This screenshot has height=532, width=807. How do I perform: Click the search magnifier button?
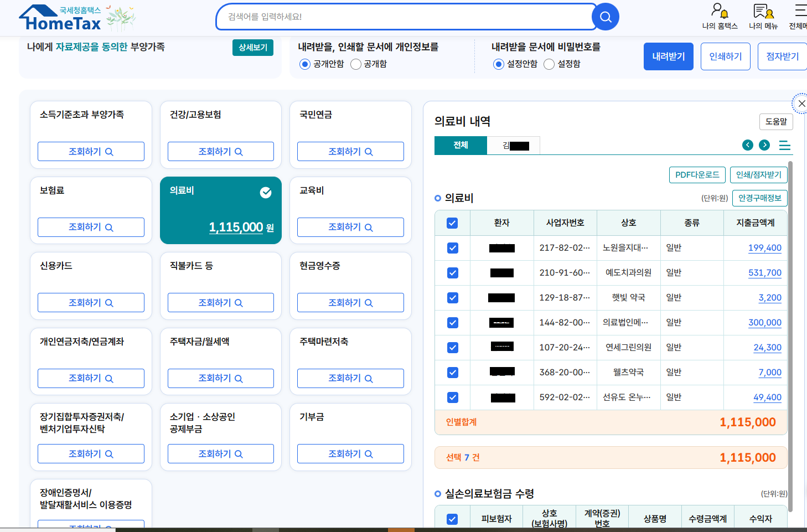pos(606,17)
